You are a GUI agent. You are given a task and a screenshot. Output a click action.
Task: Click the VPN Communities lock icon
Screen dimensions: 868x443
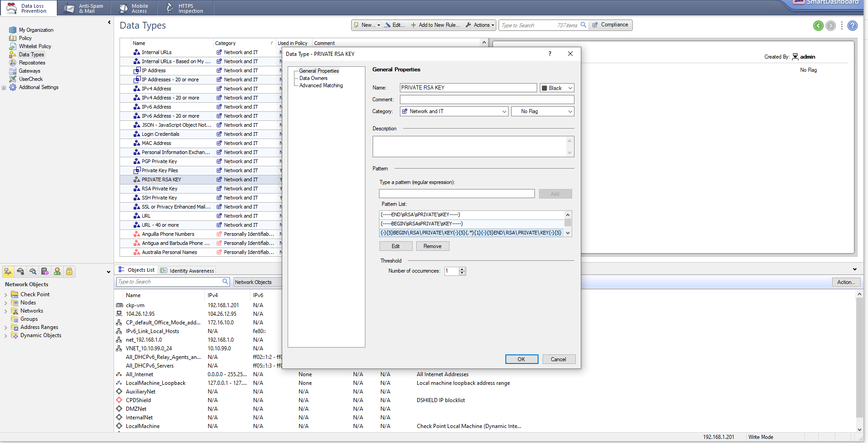click(x=70, y=271)
